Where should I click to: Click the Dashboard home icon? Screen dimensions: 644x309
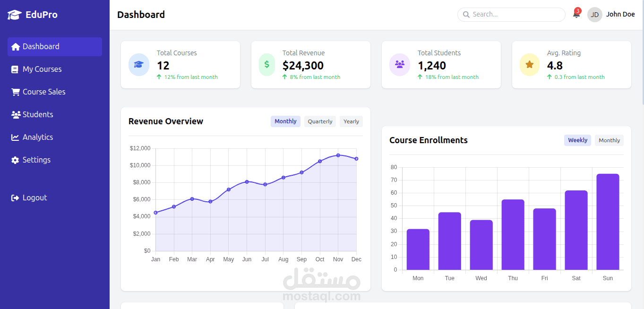click(15, 47)
